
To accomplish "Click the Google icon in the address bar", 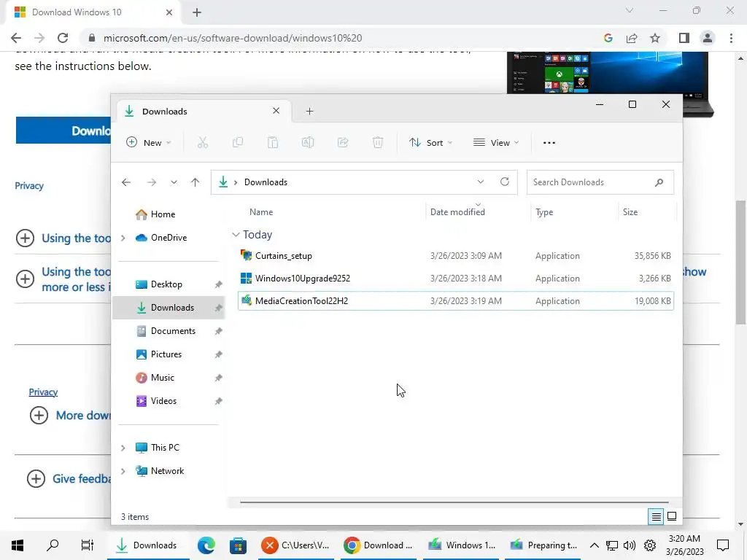I will click(608, 38).
